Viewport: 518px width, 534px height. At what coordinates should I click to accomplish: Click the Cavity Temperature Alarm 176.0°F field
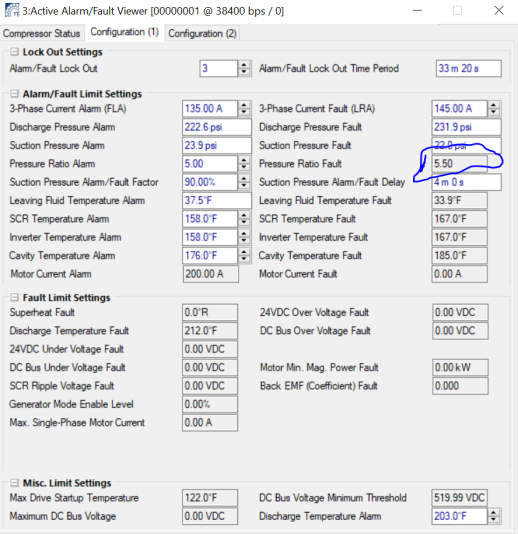pyautogui.click(x=209, y=256)
